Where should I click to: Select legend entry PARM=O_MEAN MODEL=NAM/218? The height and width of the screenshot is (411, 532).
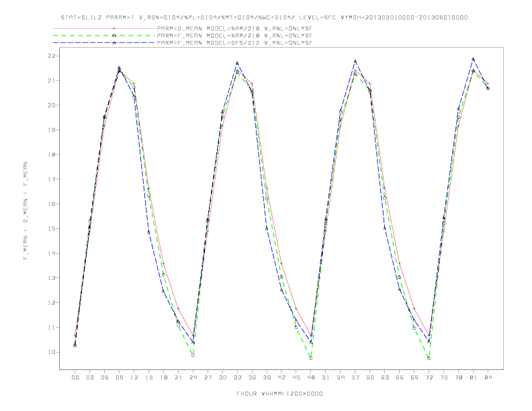click(235, 28)
